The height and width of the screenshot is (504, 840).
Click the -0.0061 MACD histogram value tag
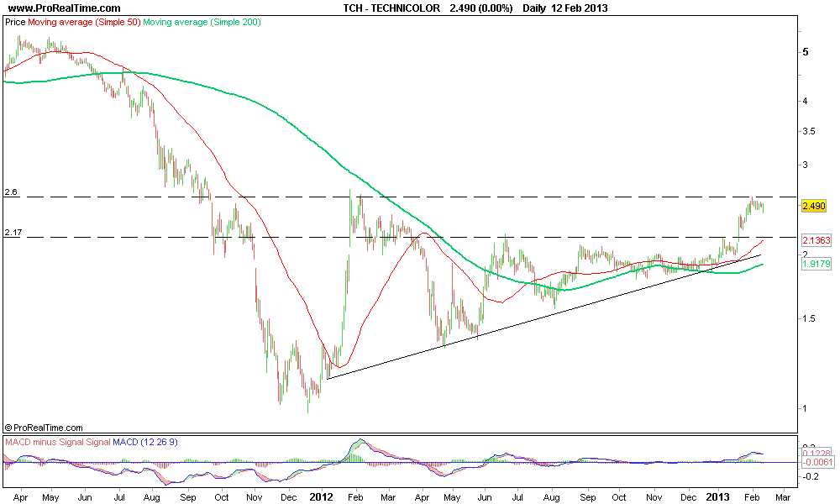coord(817,462)
